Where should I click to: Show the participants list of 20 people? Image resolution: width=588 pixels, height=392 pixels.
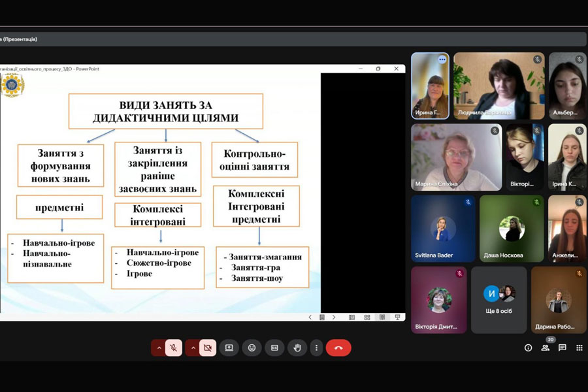click(546, 348)
